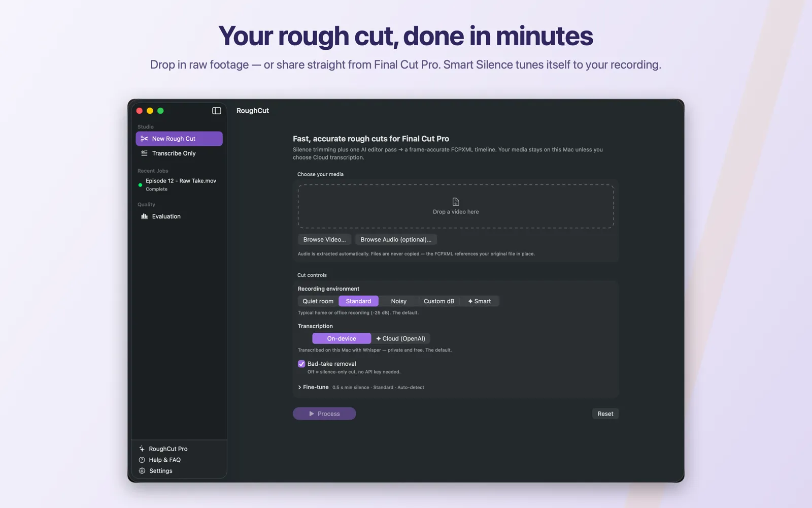
Task: Click the 'Choose your media' section label
Action: point(320,174)
